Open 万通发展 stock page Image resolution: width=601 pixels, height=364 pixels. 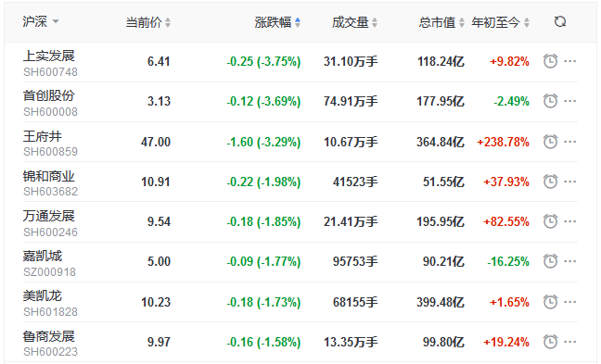[48, 216]
